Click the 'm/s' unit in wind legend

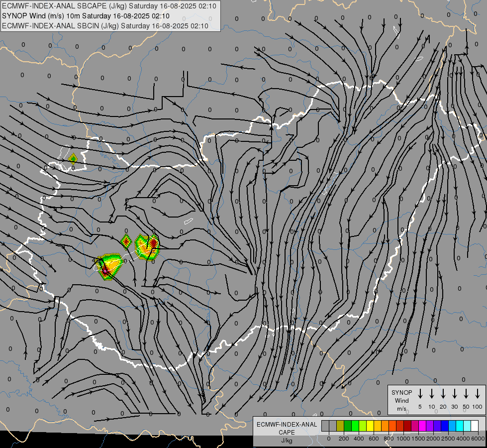(x=401, y=409)
